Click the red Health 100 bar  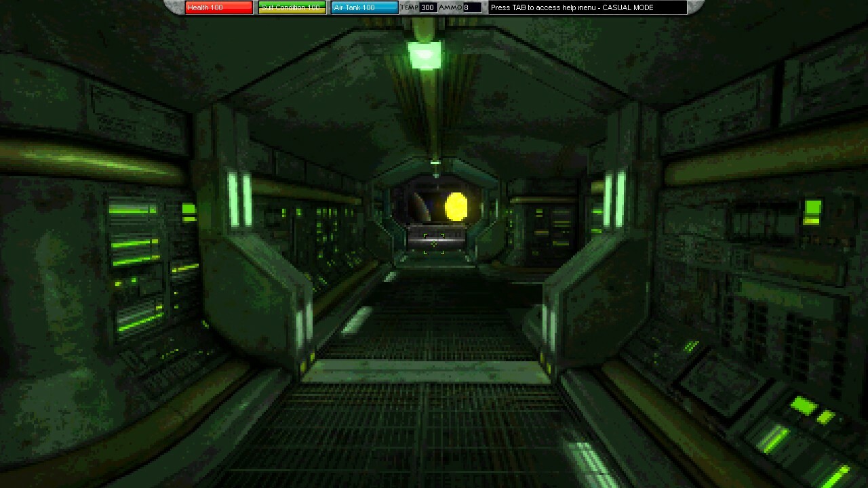[218, 7]
